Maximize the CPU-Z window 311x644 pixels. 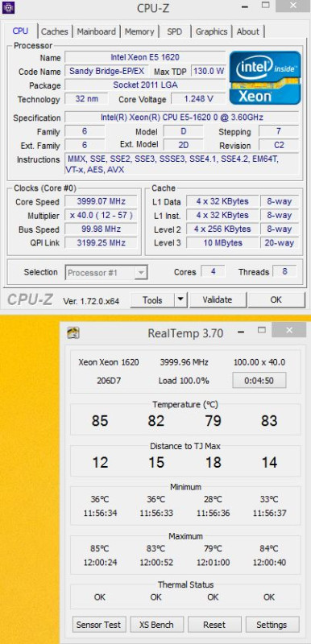266,6
